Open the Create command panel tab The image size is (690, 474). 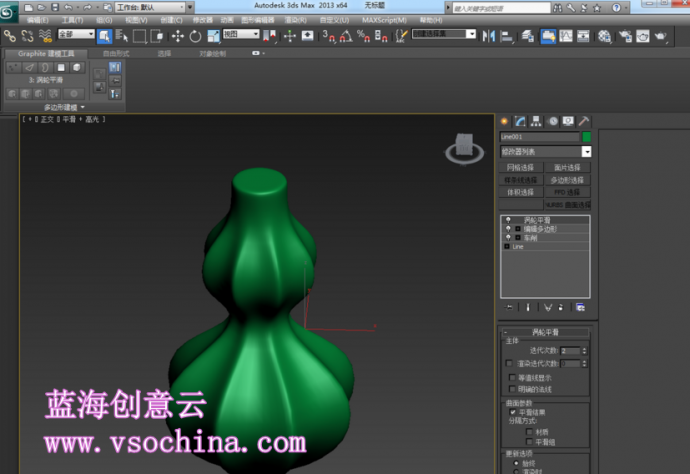click(505, 121)
